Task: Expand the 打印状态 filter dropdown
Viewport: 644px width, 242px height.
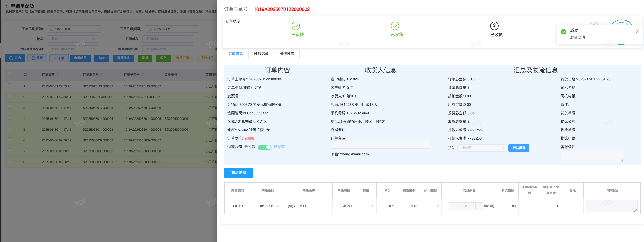Action: pos(168,39)
